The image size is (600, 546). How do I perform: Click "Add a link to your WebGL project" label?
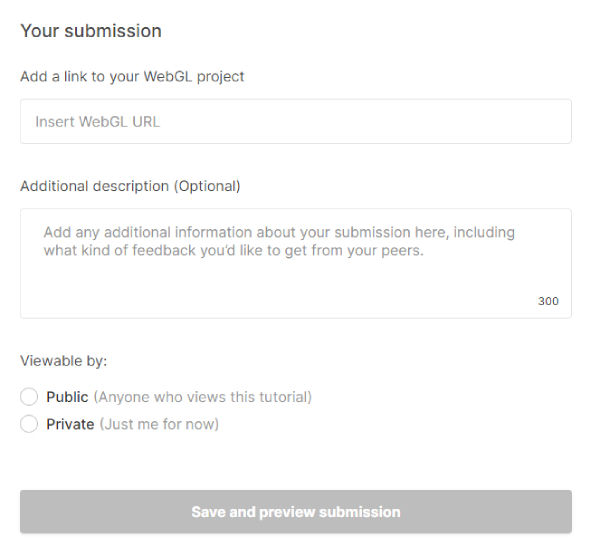[x=132, y=77]
